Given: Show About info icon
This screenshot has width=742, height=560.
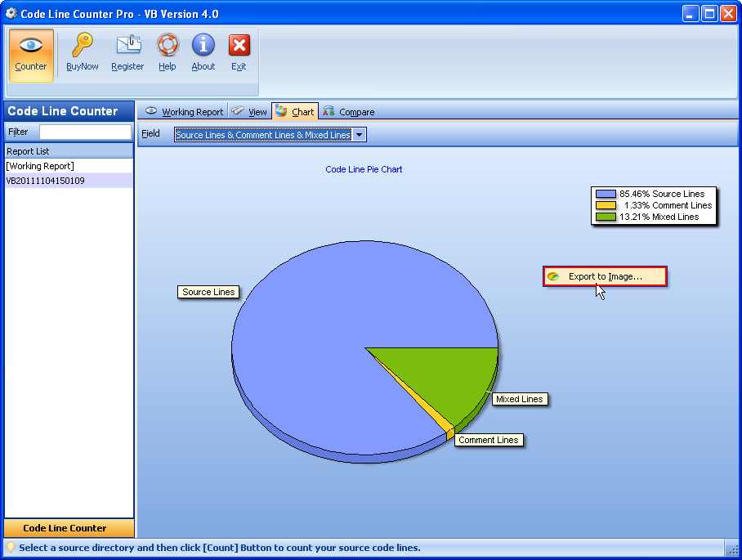Looking at the screenshot, I should pos(203,45).
